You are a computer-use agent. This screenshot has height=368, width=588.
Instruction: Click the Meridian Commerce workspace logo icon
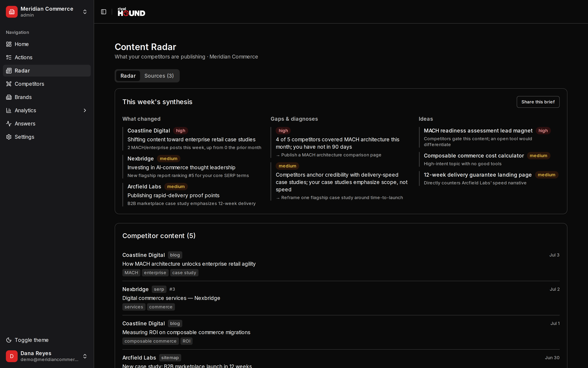(12, 12)
